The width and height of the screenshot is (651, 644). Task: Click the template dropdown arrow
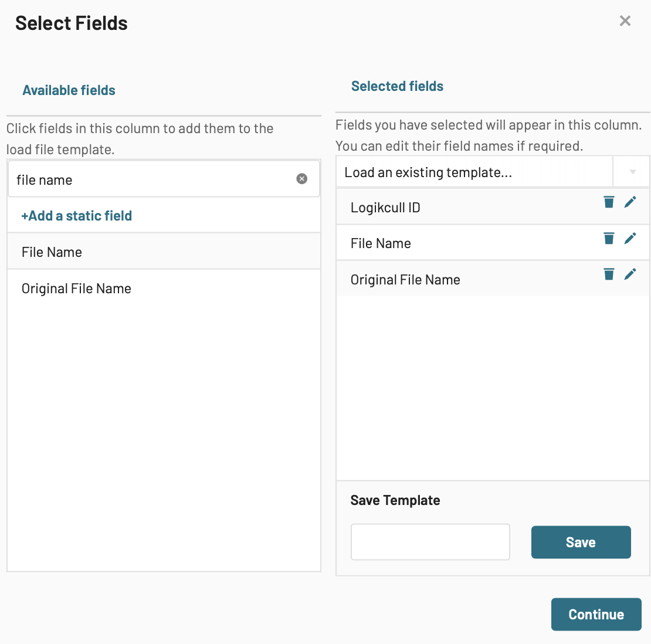click(632, 172)
